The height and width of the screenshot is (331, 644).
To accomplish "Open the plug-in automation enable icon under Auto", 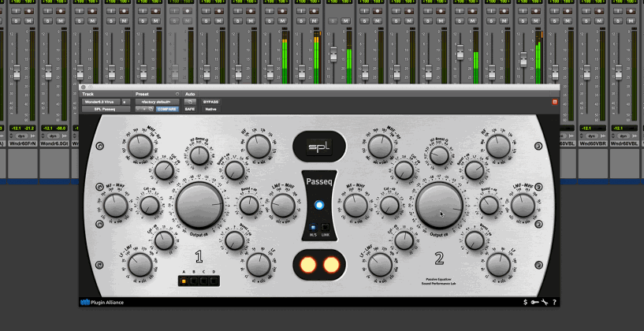I will [190, 102].
